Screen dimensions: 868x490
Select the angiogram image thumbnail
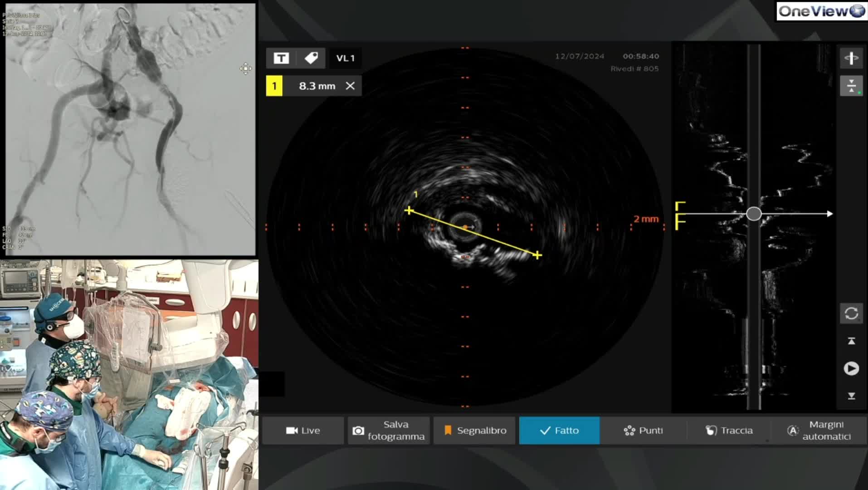(x=131, y=129)
